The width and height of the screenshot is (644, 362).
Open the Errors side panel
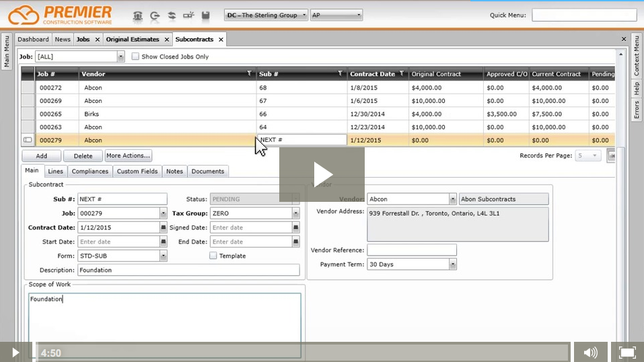(x=637, y=109)
